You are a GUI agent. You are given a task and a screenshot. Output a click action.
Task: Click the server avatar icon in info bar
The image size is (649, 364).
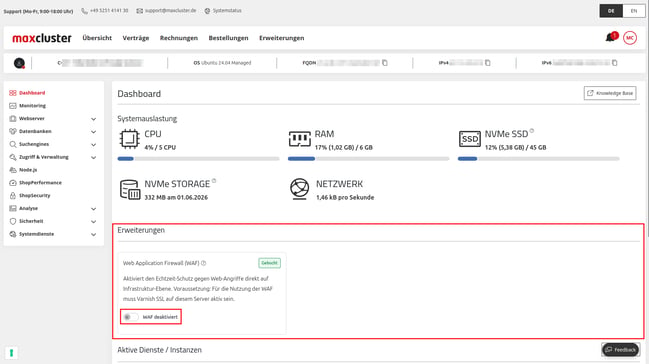click(19, 63)
